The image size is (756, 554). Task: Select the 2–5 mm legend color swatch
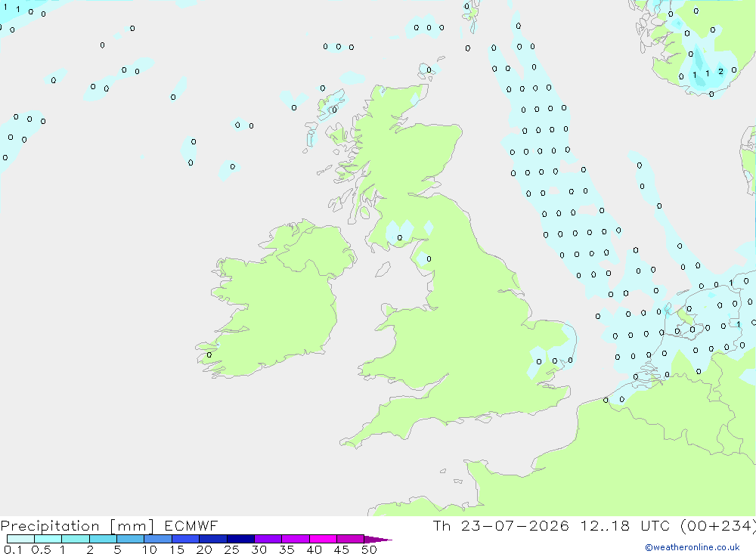(103, 539)
